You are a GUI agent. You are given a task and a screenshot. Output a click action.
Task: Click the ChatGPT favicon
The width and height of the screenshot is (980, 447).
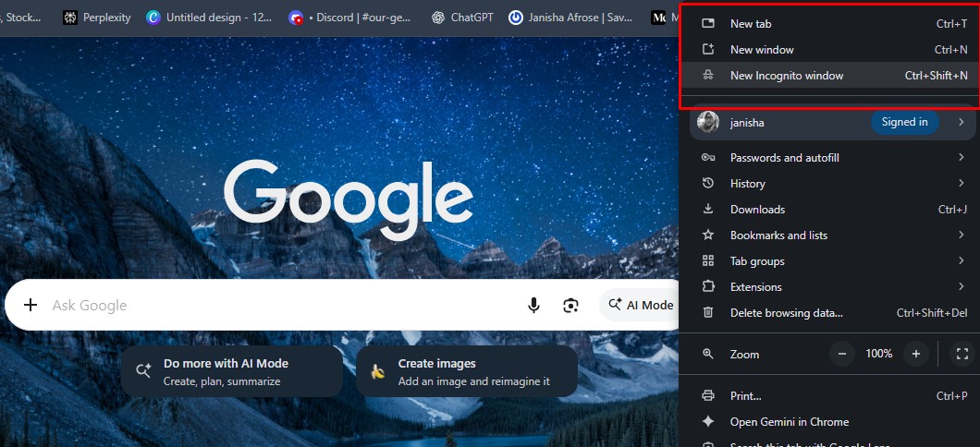[438, 18]
